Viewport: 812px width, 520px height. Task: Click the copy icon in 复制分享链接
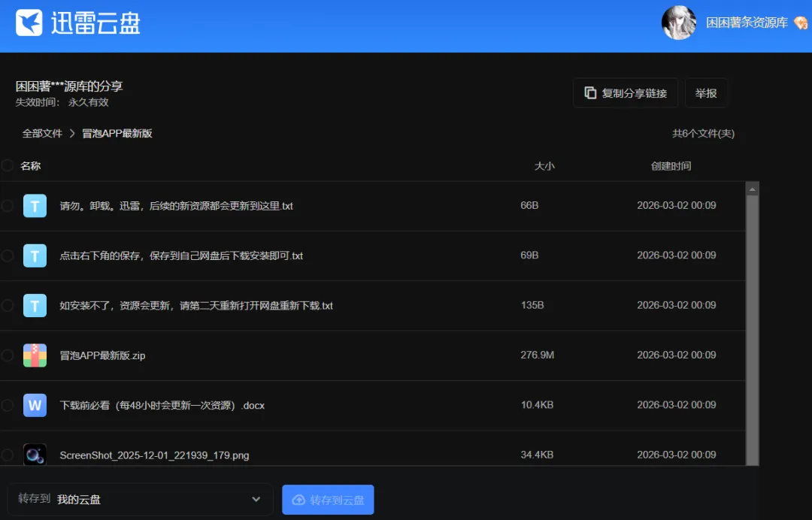pos(590,92)
